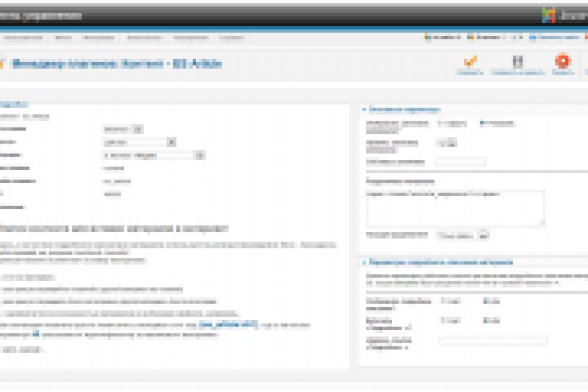
Task: Open the Status dropdown in the details panel
Action: pyautogui.click(x=122, y=129)
